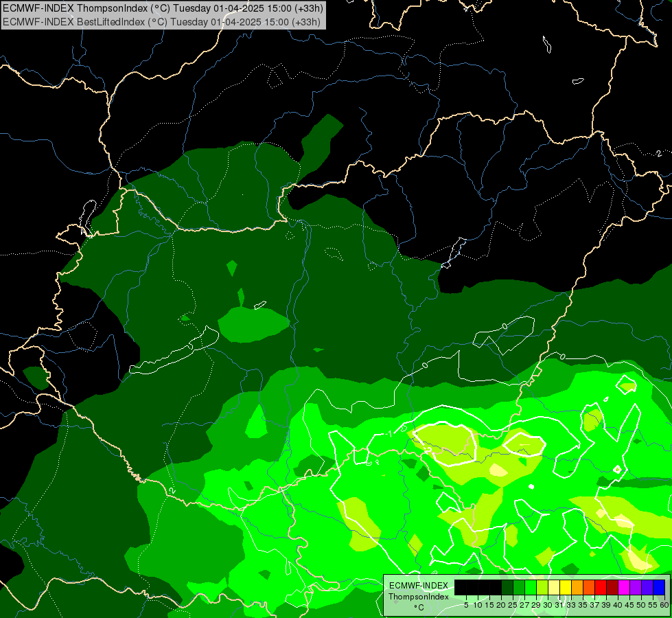Click the legend tick value 29
The width and height of the screenshot is (672, 618).
point(535,605)
